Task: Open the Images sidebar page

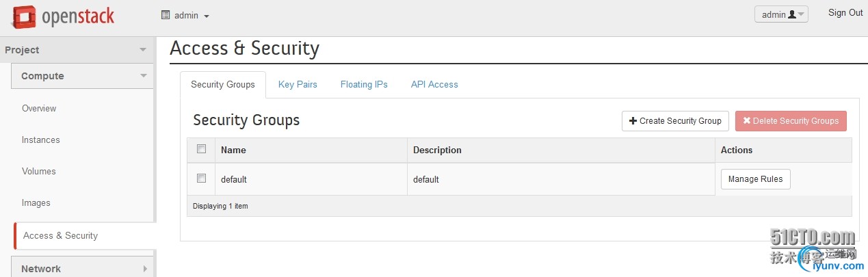Action: [x=36, y=203]
